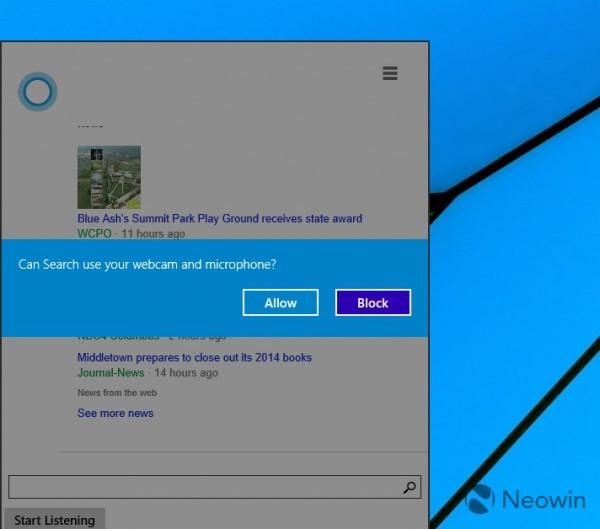Viewport: 600px width, 529px height.
Task: Click the 11 hours ago timestamp
Action: tap(153, 234)
